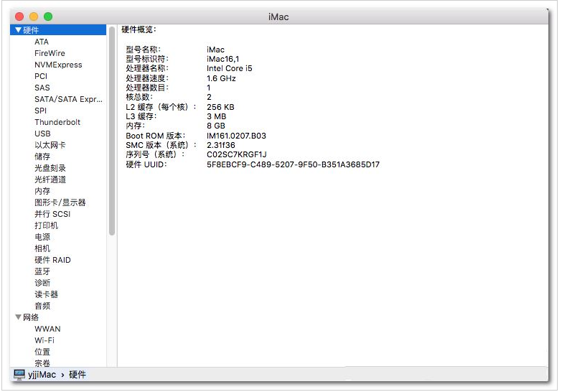Select USB in the hardware list
This screenshot has width=562, height=392.
pyautogui.click(x=42, y=134)
